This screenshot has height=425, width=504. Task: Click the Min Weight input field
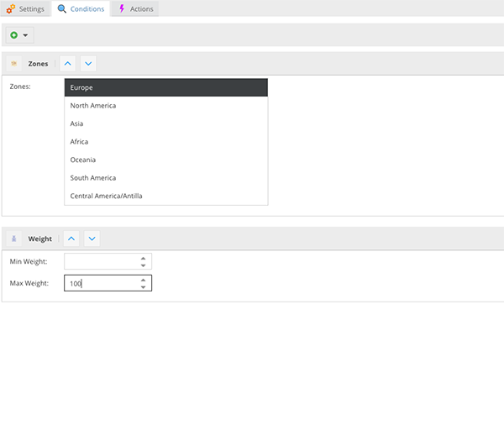tap(101, 262)
